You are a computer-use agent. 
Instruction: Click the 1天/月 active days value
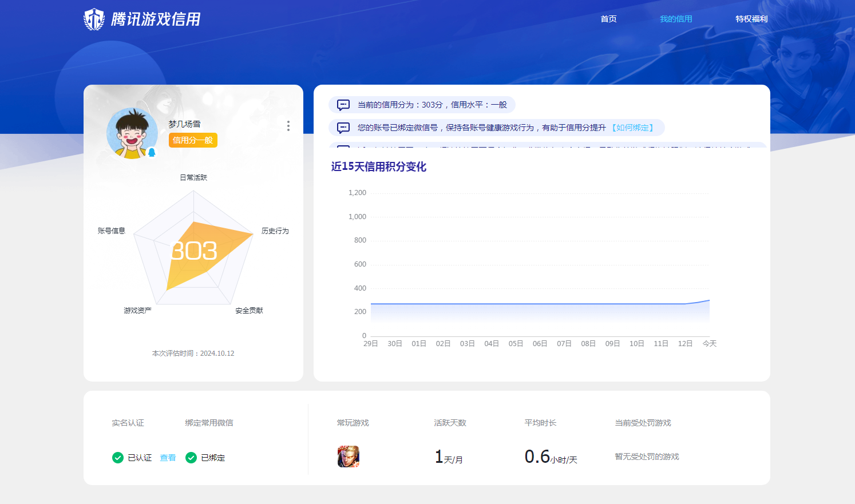(449, 457)
